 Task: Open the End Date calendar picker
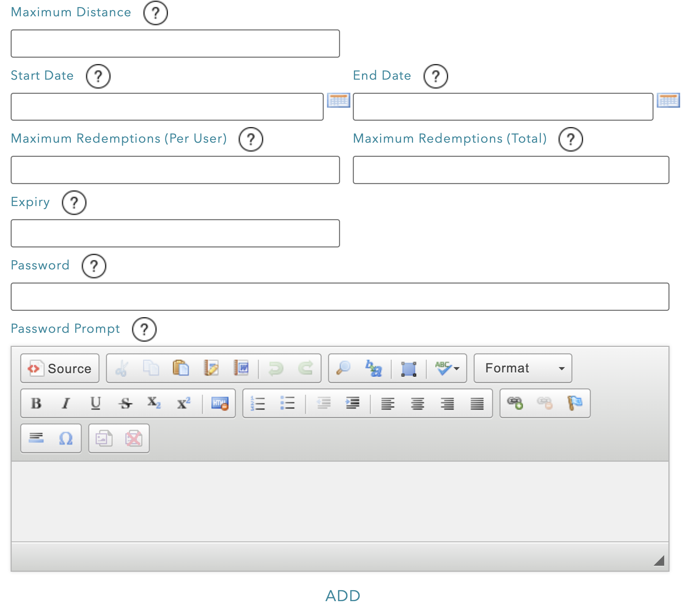click(668, 100)
